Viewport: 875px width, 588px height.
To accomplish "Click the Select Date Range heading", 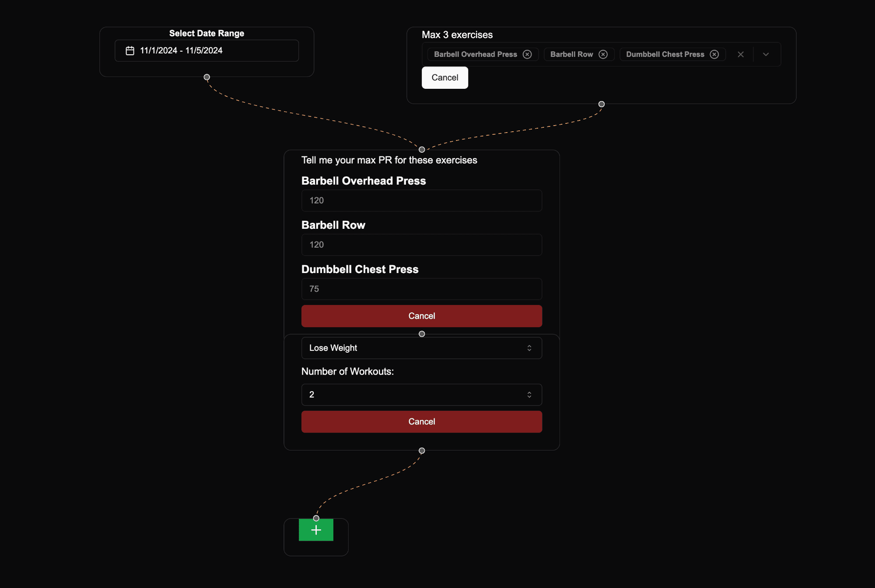I will 206,33.
